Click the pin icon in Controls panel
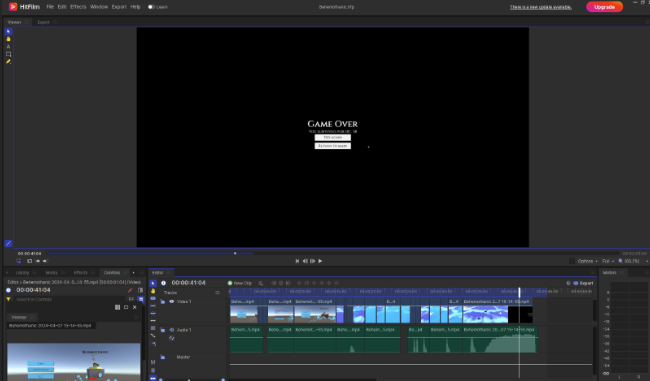Screen dimensions: 650x381 point(130,290)
